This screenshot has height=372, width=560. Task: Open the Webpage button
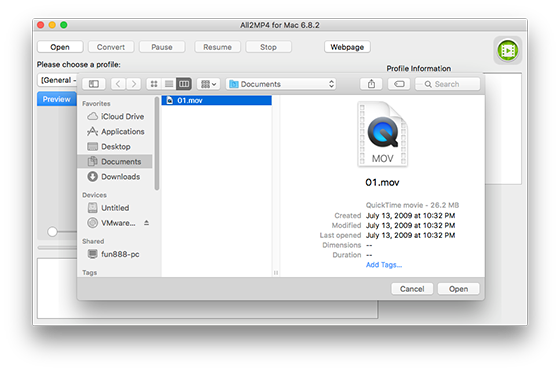347,47
